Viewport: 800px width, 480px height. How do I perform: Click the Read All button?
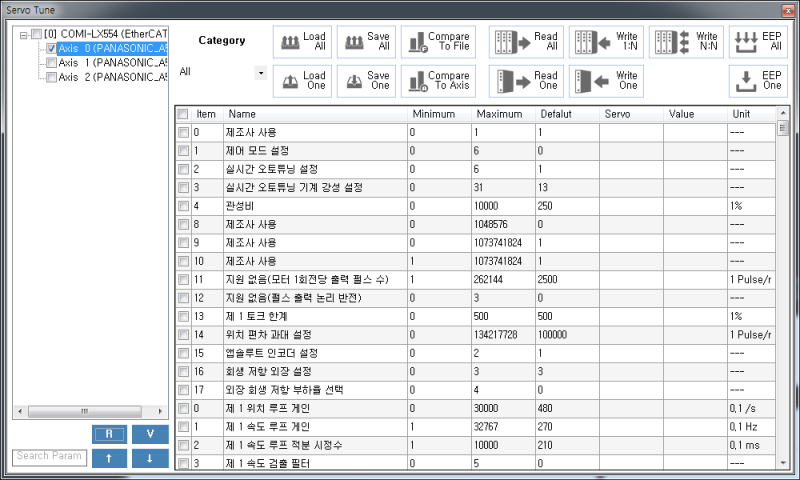[525, 41]
